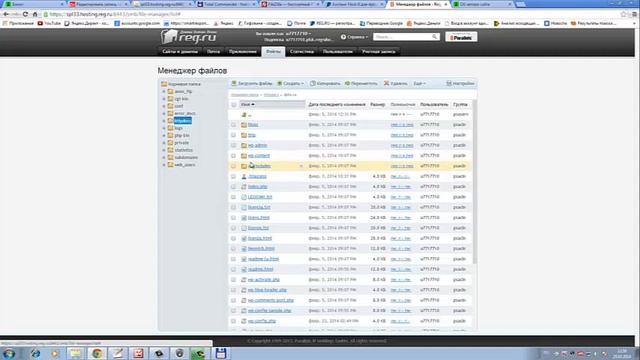Screen dimensions: 640x360
Task: Reload the page with browser refresh icon
Action: click(25, 14)
